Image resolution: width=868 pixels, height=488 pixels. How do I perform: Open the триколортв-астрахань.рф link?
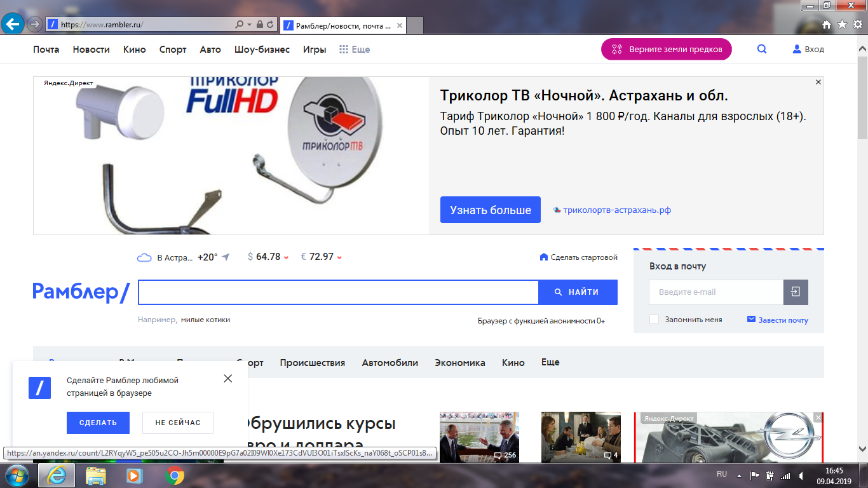(617, 210)
